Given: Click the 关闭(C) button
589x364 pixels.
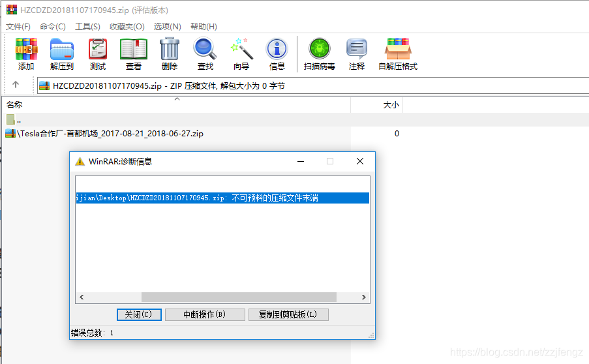Looking at the screenshot, I should tap(139, 314).
